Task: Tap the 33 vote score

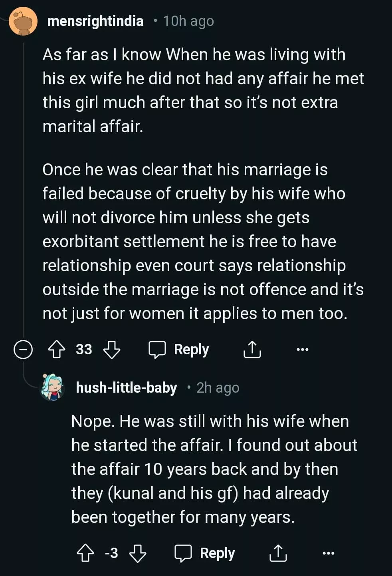Action: click(x=84, y=350)
